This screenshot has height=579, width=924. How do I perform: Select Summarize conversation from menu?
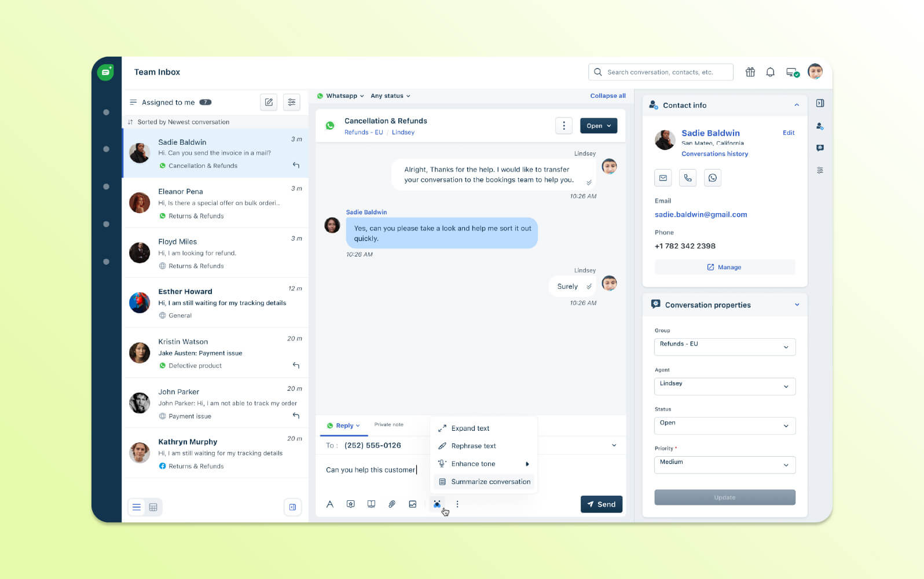click(x=490, y=482)
